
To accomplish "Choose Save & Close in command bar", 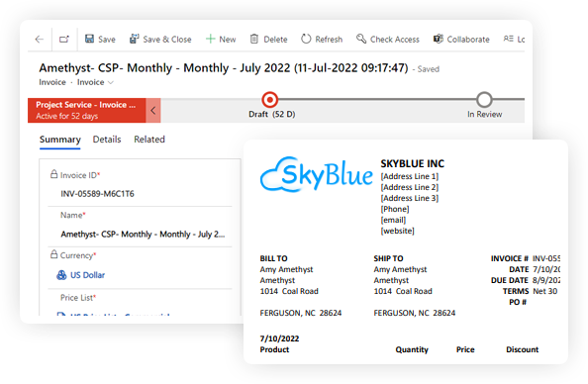I will [x=160, y=39].
